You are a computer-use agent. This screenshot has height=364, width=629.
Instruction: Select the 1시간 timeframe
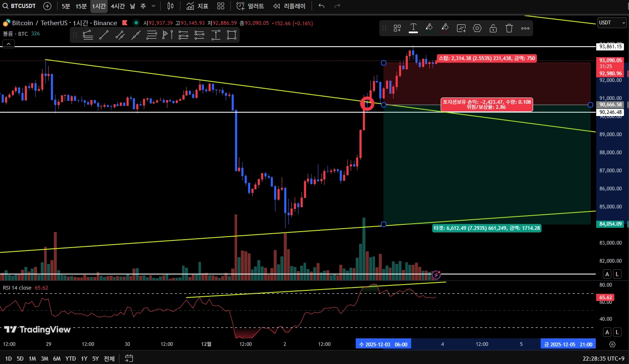click(99, 6)
